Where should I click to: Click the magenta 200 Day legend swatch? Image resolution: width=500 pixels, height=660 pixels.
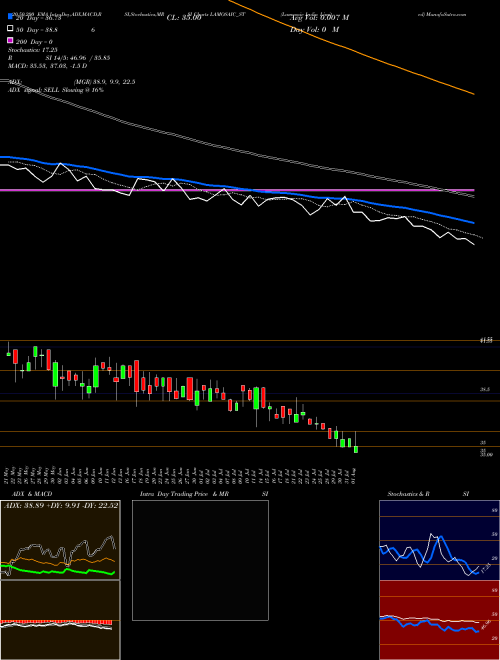(x=10, y=40)
